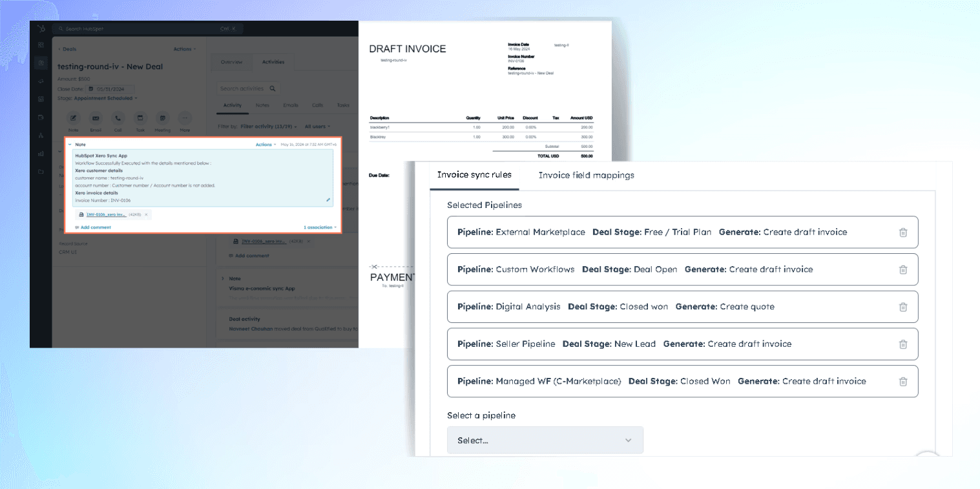Click Add comment in the highlighted note
The width and height of the screenshot is (980, 489).
93,227
